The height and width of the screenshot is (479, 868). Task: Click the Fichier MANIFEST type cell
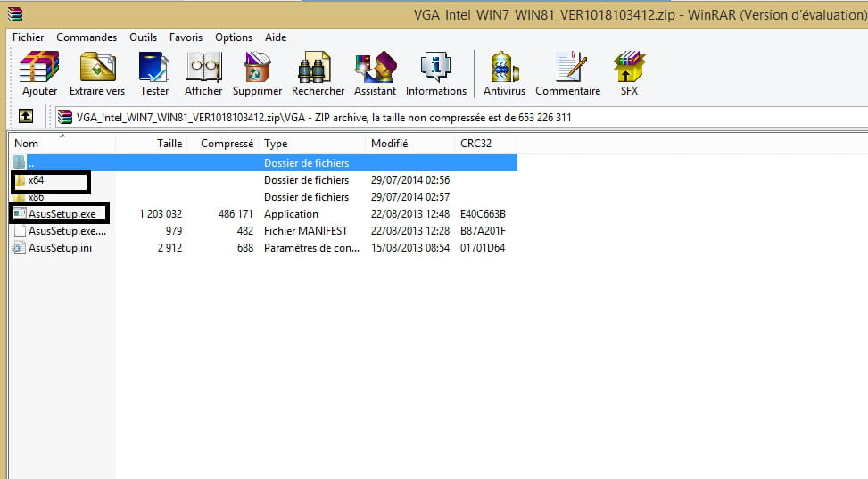[306, 230]
